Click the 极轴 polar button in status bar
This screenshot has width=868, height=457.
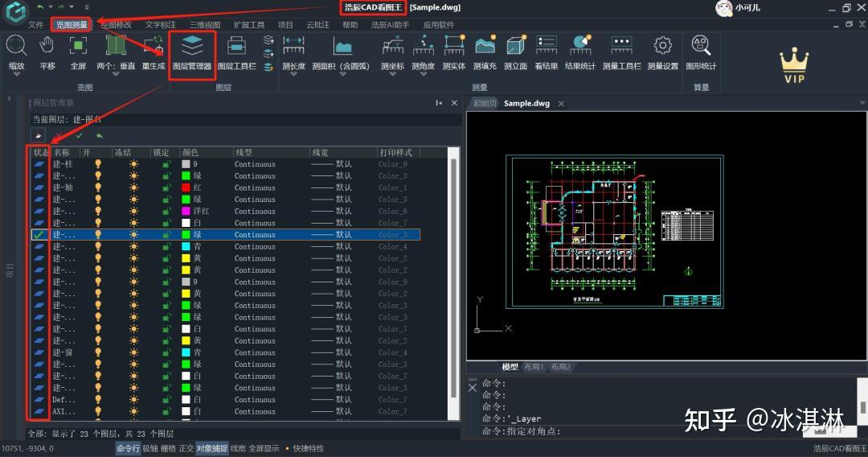(150, 448)
